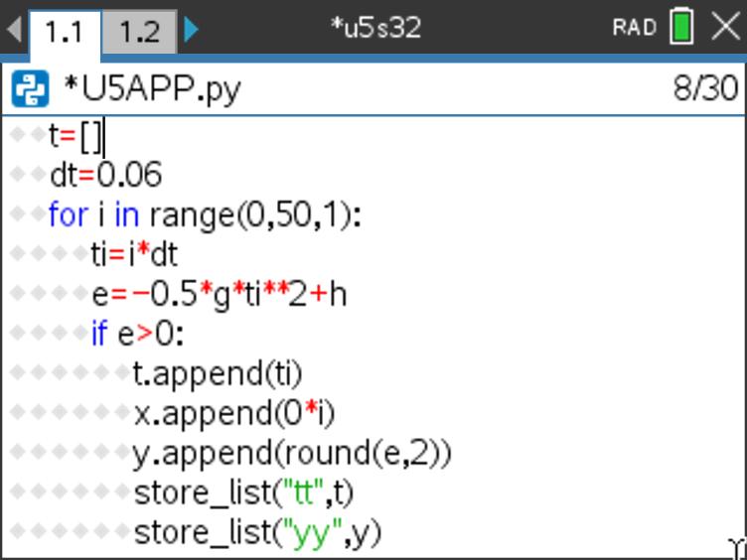The image size is (747, 560).
Task: Click the *U5APP.py file name
Action: 151,91
